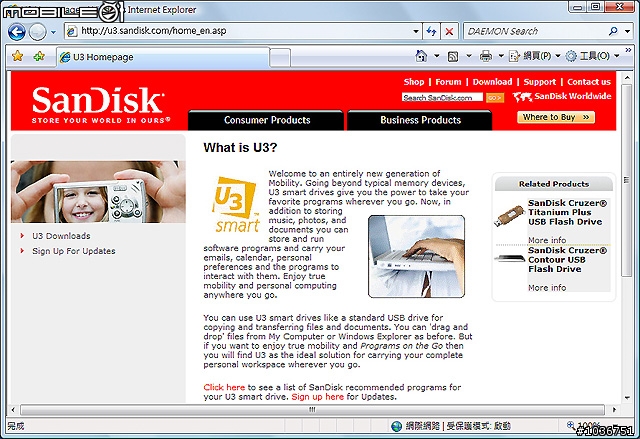
Task: Click the vertical scroll up arrow
Action: (x=626, y=77)
